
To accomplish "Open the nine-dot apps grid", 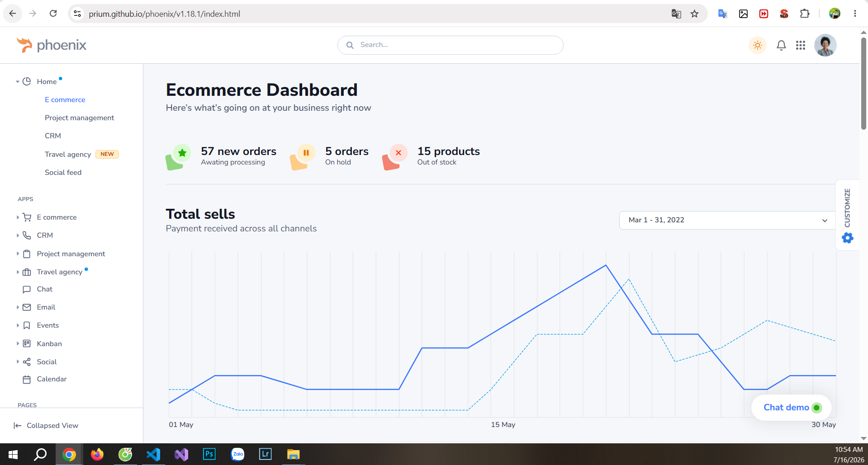I will point(801,45).
